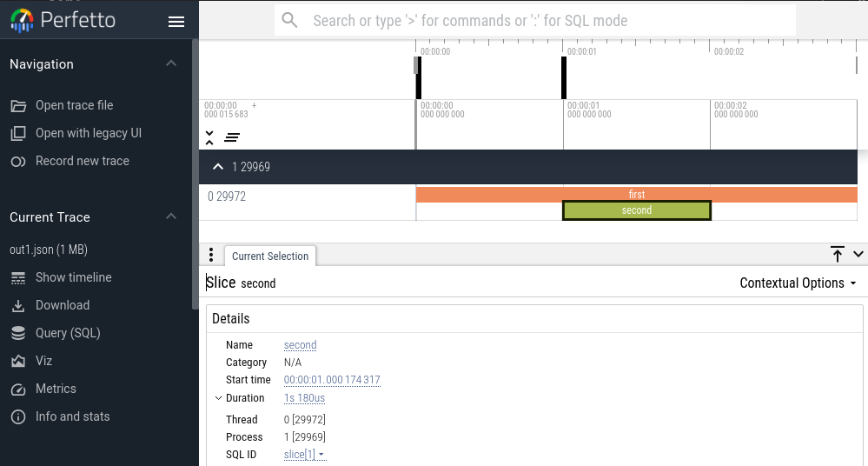Choose Open with legacy UI
This screenshot has height=466, width=868.
89,133
